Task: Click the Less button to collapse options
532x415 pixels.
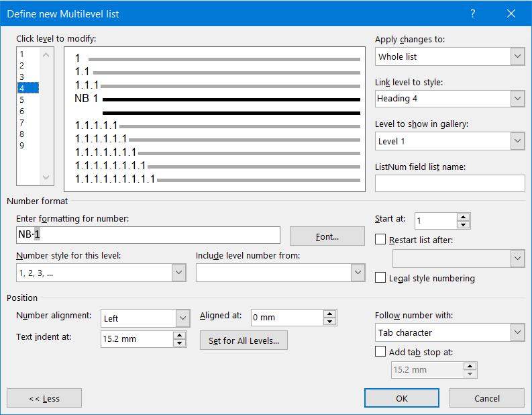Action: click(x=44, y=398)
